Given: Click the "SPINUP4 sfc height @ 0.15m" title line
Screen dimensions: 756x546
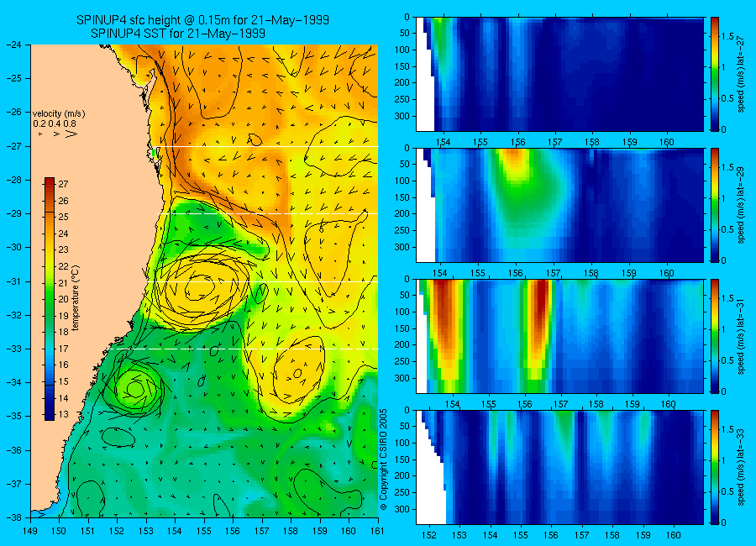Looking at the screenshot, I should [x=202, y=20].
